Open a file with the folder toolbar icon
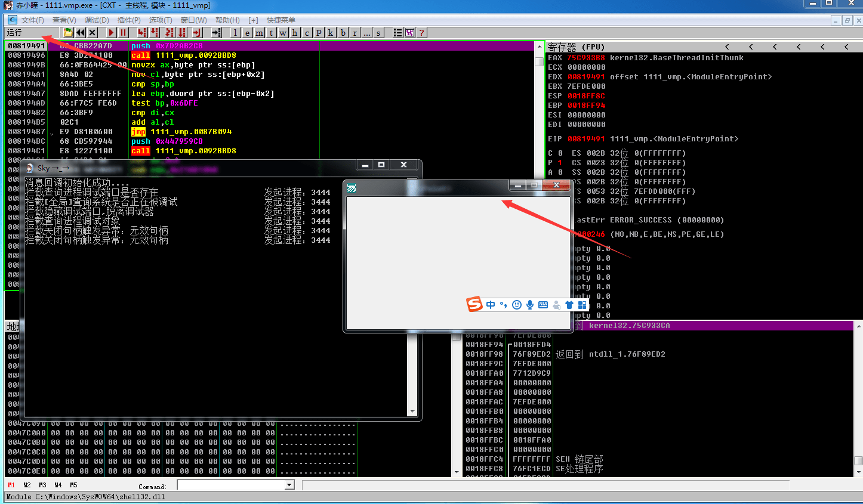Screen dimensions: 863x504 point(68,33)
